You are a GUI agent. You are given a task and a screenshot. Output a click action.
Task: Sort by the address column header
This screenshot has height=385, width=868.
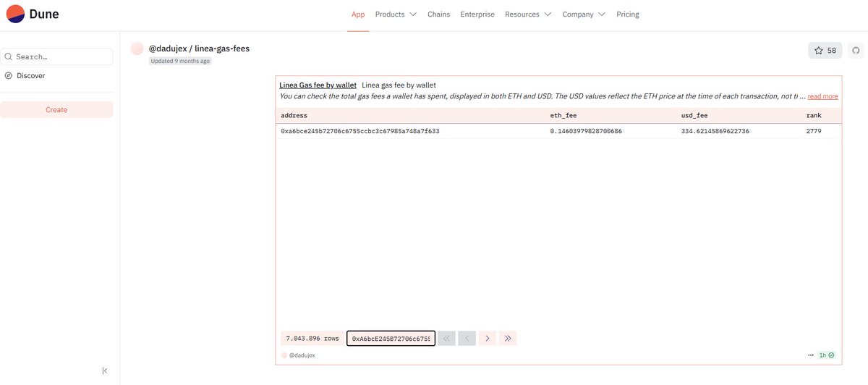pyautogui.click(x=294, y=116)
